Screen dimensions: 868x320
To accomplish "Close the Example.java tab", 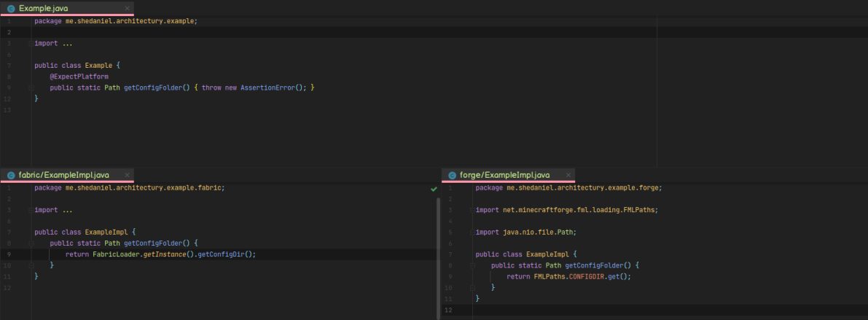I will pos(128,9).
